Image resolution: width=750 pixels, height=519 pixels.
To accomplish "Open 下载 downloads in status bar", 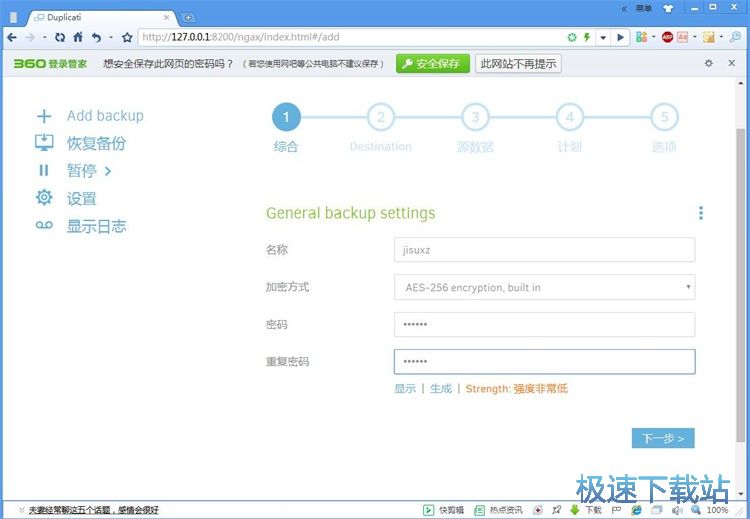I will click(586, 510).
